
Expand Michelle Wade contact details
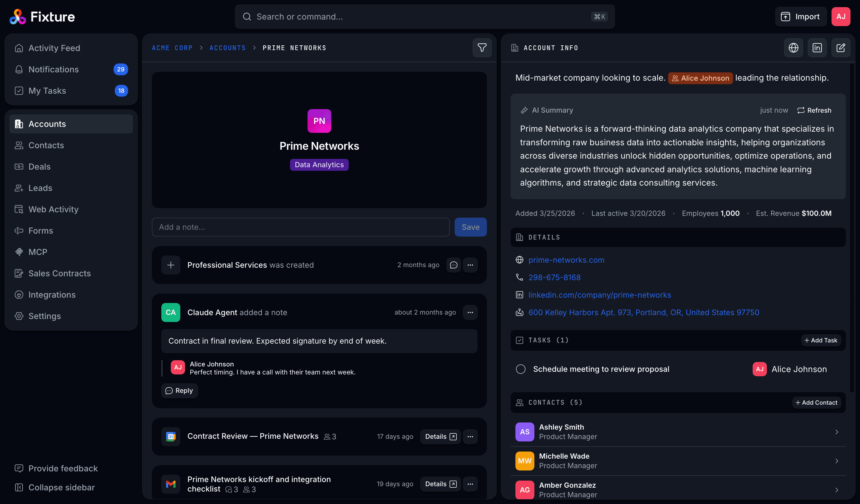point(837,461)
